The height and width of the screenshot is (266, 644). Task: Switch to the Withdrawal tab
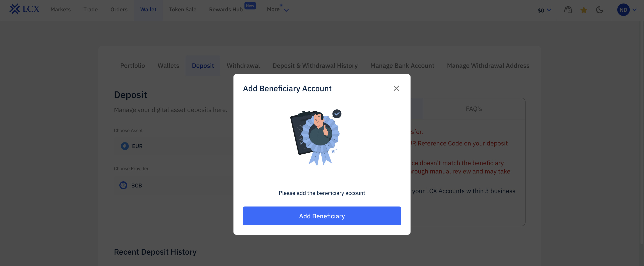pos(243,65)
